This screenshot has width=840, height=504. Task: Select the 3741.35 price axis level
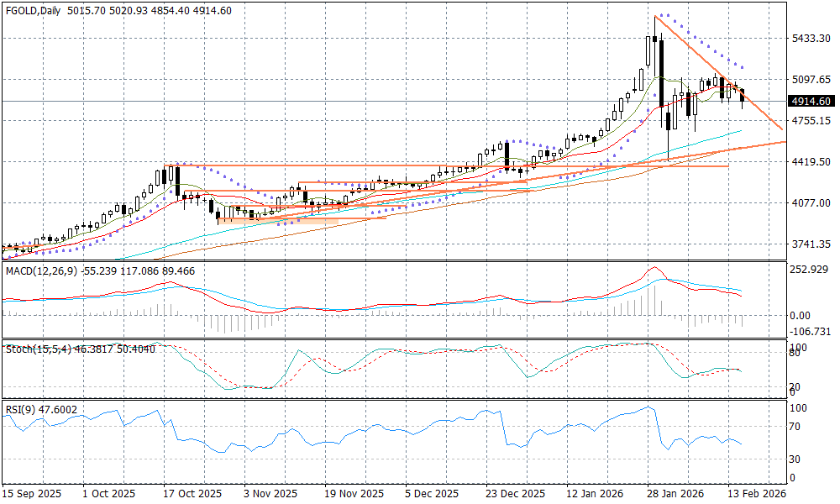811,244
